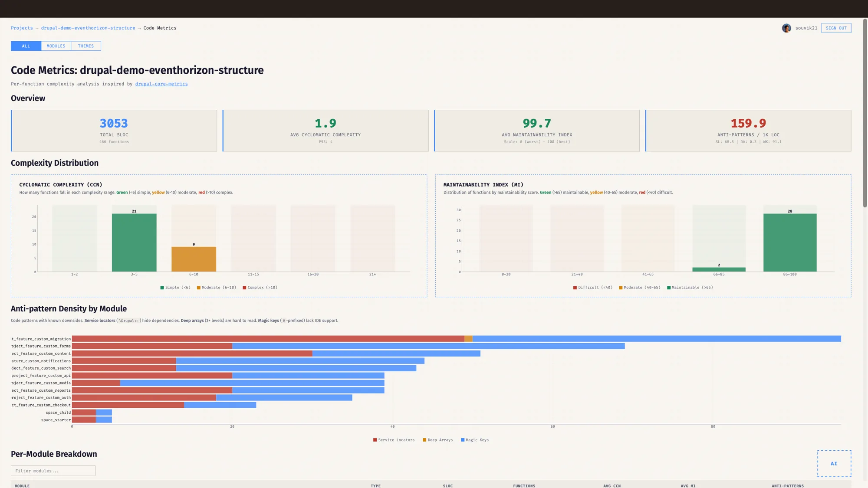Click the Anti-patterns 159.9 card
The image size is (868, 488).
click(748, 131)
